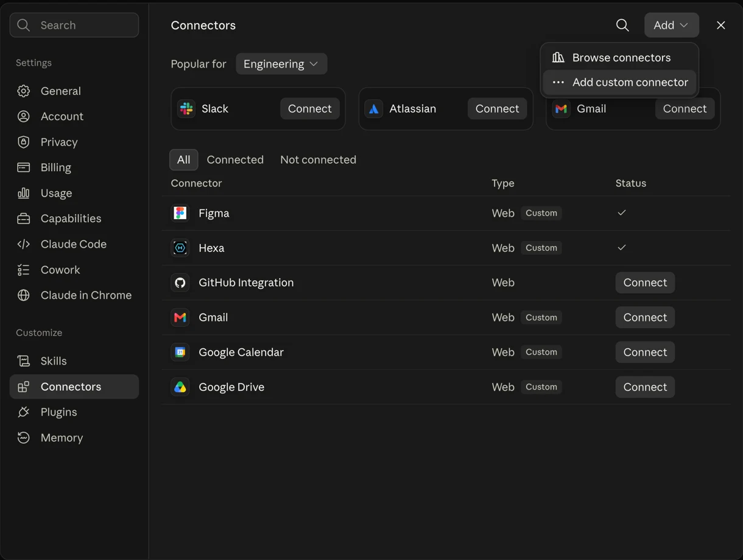Click the Google Calendar icon
This screenshot has width=743, height=560.
pos(180,352)
